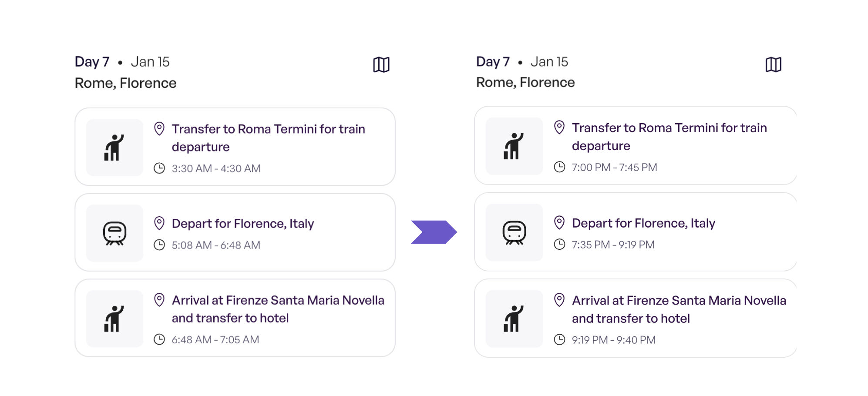Screen dimensions: 868x396
Task: Open map view for right Day 7 itinerary
Action: pos(773,65)
